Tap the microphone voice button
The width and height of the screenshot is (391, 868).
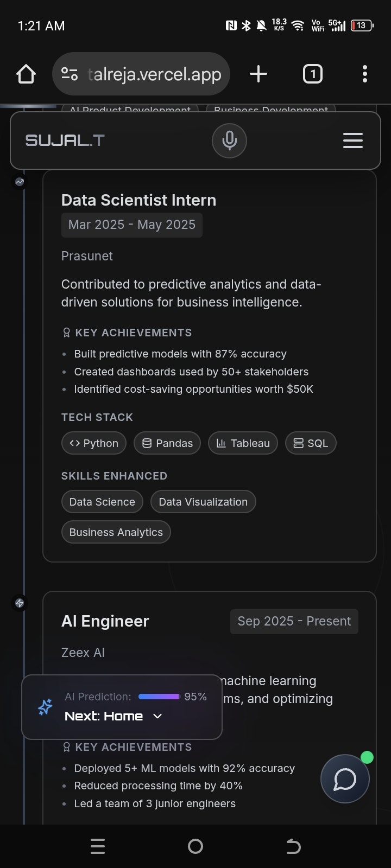tap(229, 141)
